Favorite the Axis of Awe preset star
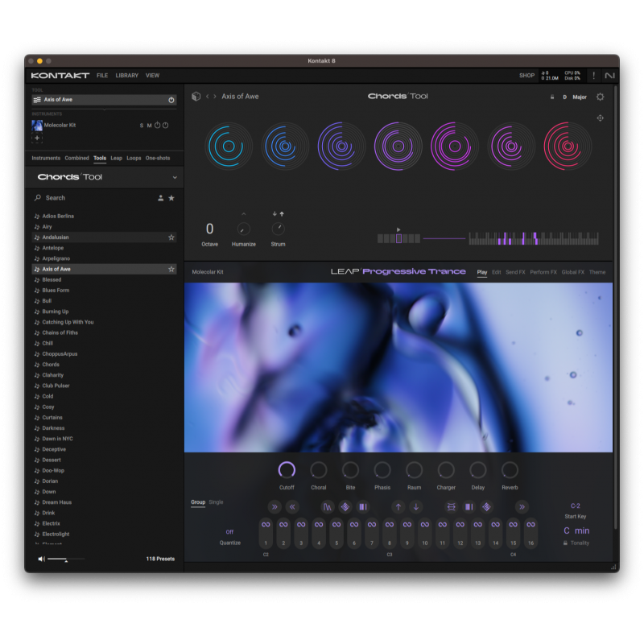 coord(171,269)
